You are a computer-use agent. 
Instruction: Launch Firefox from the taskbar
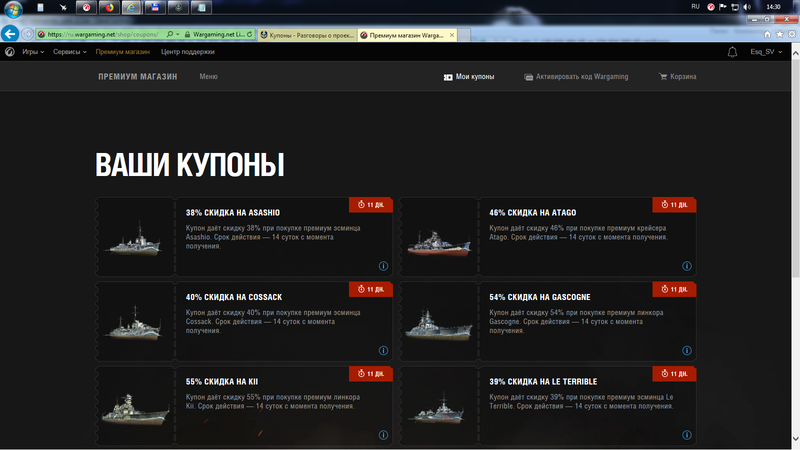click(109, 7)
